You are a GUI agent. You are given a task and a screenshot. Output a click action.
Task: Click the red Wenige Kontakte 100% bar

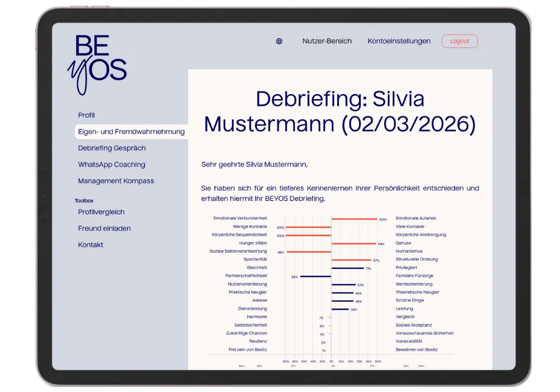[x=308, y=227]
